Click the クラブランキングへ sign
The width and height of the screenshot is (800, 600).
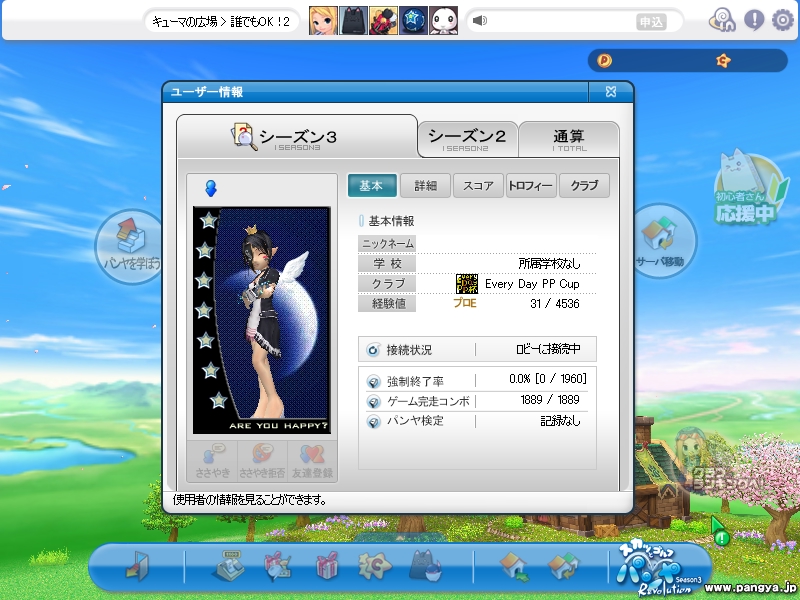(x=727, y=478)
